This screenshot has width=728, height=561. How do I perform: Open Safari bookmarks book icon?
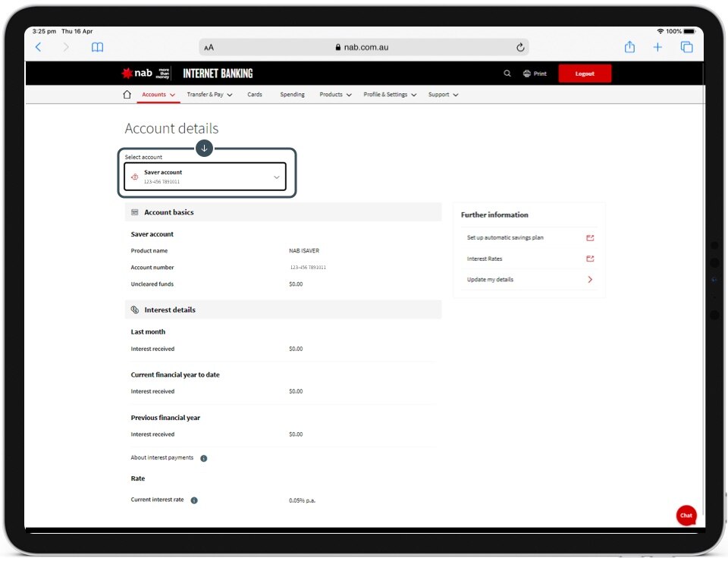tap(97, 47)
